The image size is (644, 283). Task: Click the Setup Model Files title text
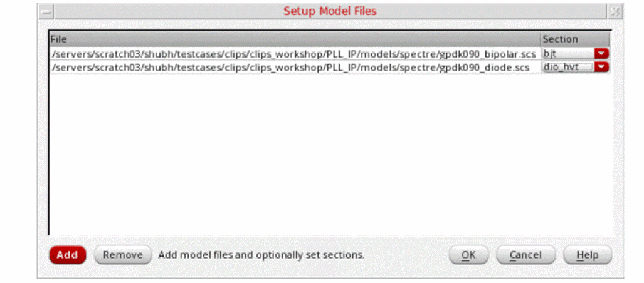(x=330, y=11)
